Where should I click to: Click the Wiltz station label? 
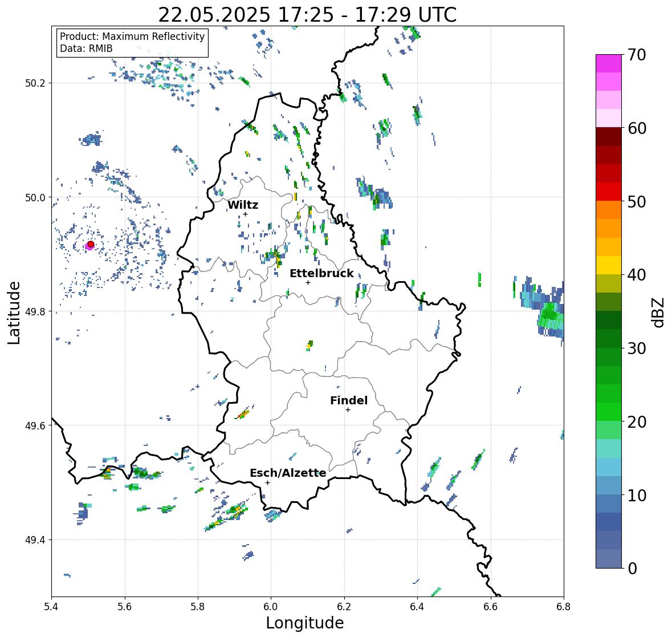(243, 205)
